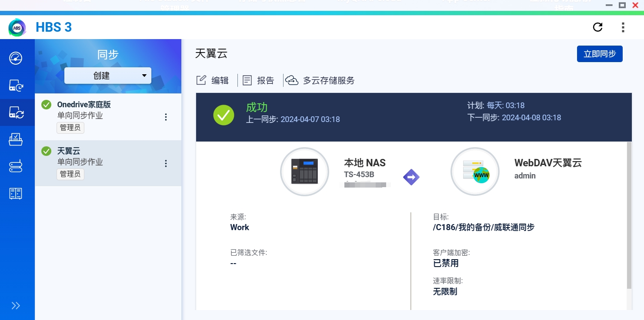
Task: Click the job details vertical scrollbar
Action: point(629,215)
